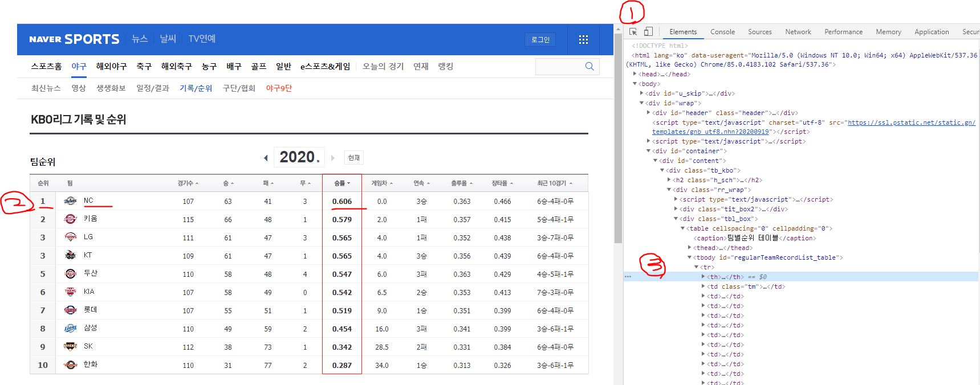Collapse the div id="container" node
Screen dimensions: 980x385
649,151
